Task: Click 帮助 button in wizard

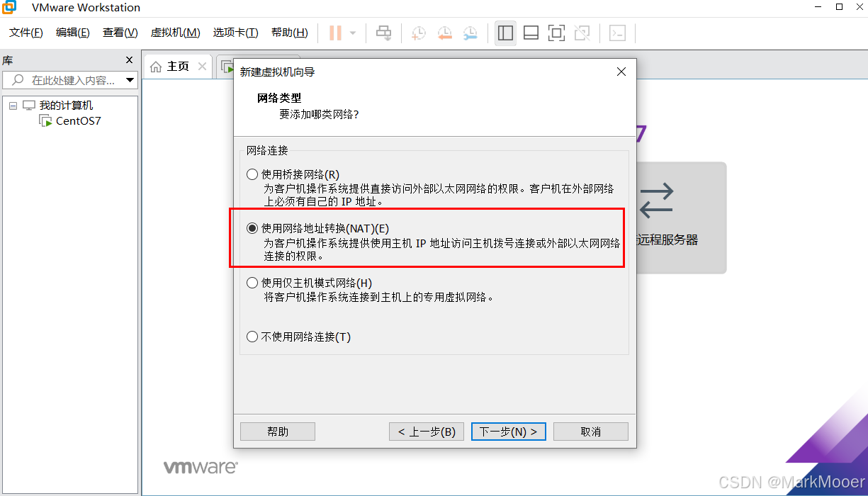Action: (278, 432)
